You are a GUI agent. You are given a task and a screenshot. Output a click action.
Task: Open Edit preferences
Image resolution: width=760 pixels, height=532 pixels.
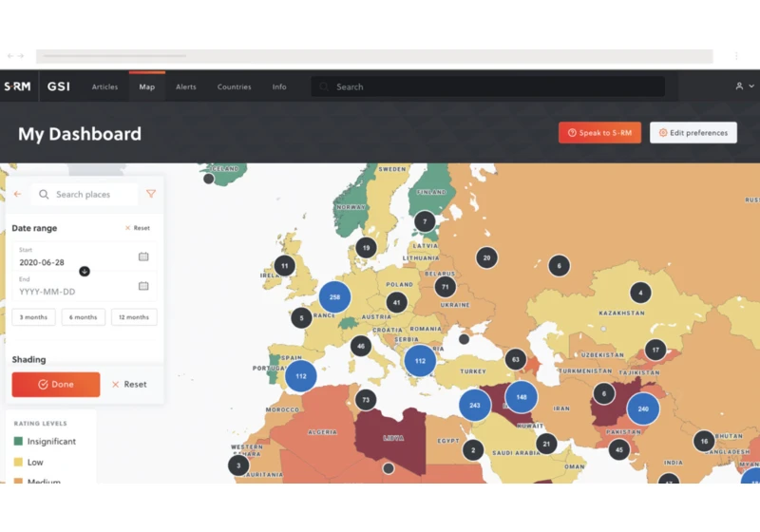tap(693, 133)
